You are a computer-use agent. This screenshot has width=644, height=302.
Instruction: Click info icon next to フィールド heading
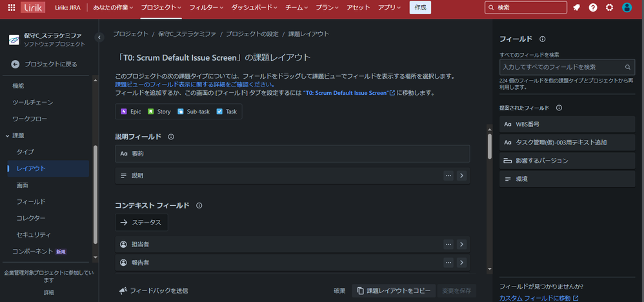click(542, 39)
